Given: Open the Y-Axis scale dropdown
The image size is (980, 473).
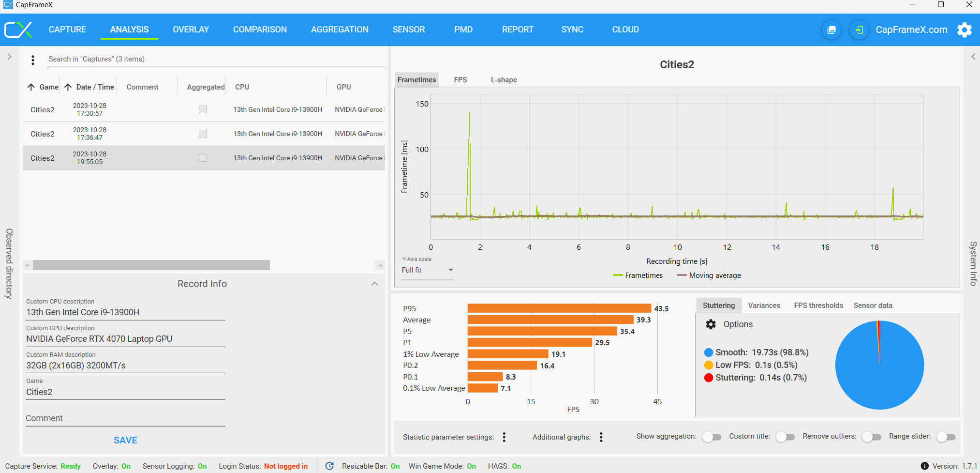Looking at the screenshot, I should 428,270.
